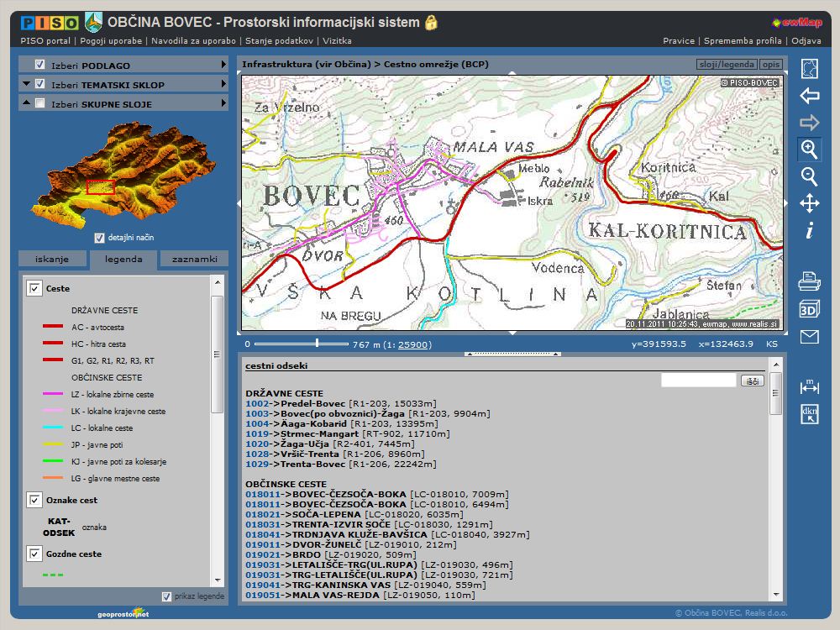Toggle the detajlni način checkbox

tap(100, 238)
